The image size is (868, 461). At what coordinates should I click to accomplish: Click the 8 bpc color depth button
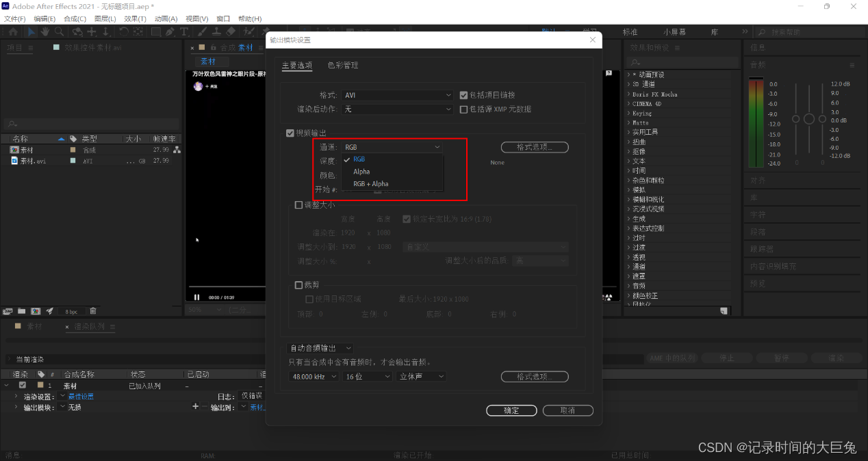coord(71,312)
